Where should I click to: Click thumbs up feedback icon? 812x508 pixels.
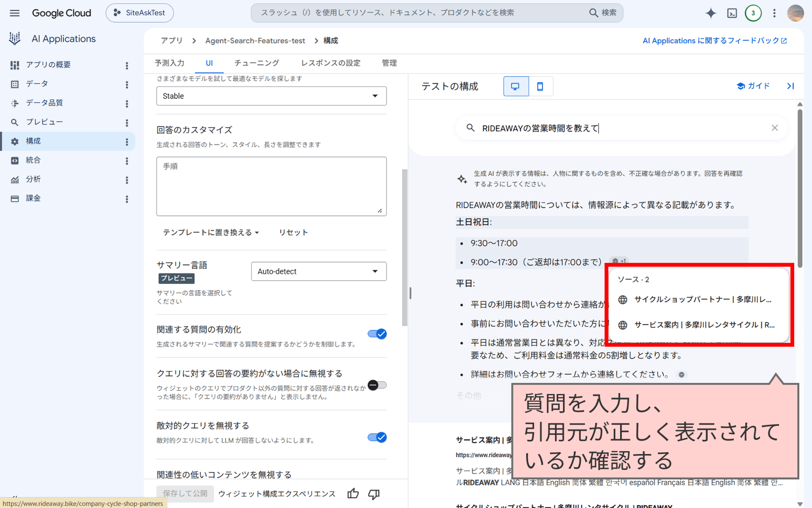[353, 494]
